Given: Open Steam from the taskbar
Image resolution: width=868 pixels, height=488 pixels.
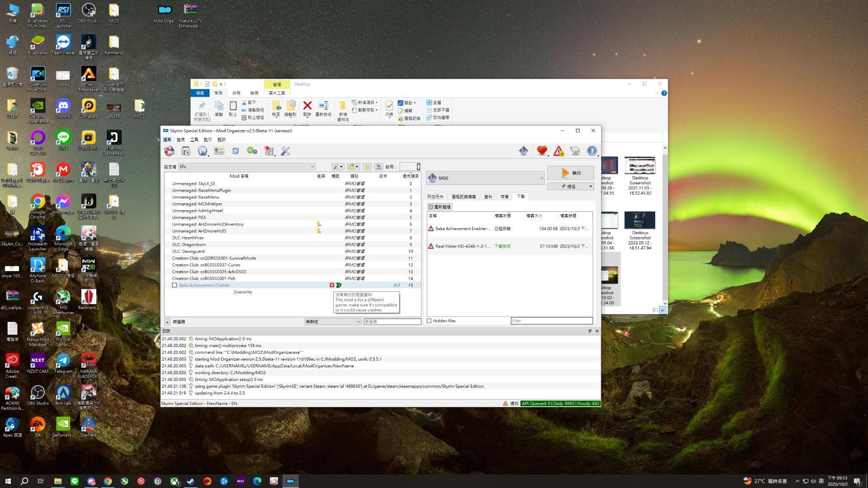Looking at the screenshot, I should (x=191, y=481).
